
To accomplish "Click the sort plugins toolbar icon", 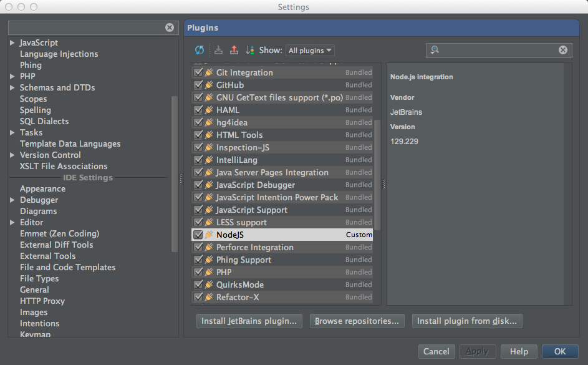I will coord(250,50).
